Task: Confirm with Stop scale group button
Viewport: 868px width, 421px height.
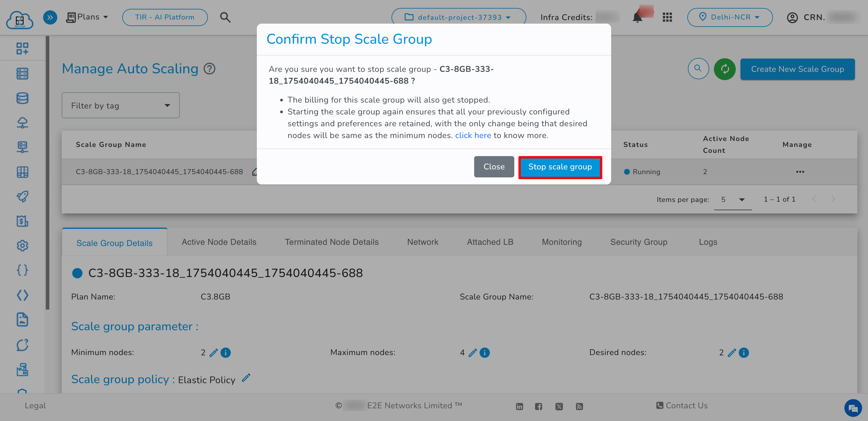Action: pyautogui.click(x=560, y=167)
